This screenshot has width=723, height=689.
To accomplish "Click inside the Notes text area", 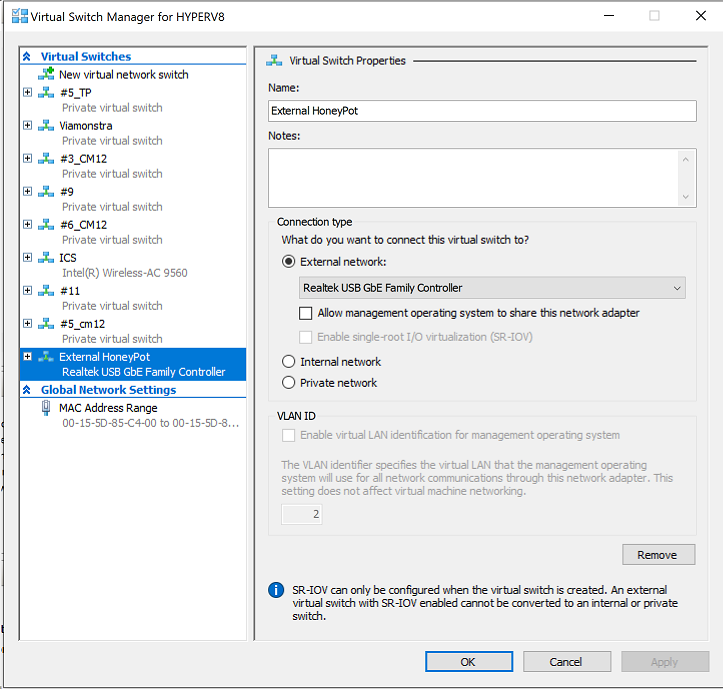I will (x=473, y=178).
